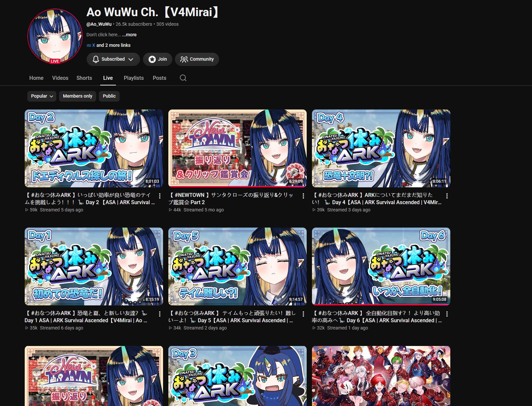This screenshot has height=406, width=532.
Task: Open NEWTOWN Part 2 stream title link
Action: 231,199
